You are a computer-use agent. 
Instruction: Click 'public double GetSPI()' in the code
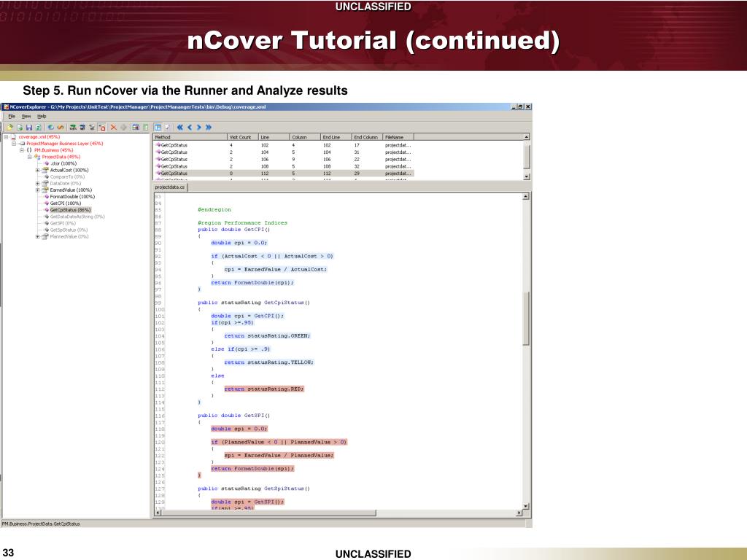[234, 416]
